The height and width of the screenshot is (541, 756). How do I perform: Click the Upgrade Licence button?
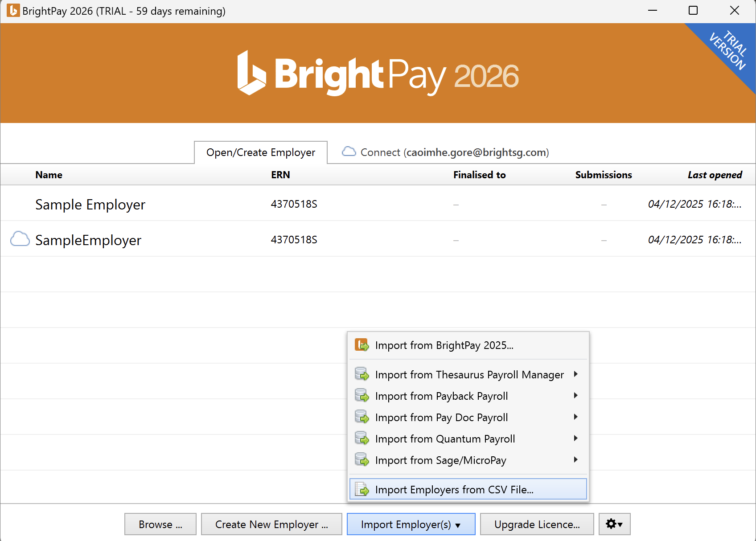coord(537,524)
